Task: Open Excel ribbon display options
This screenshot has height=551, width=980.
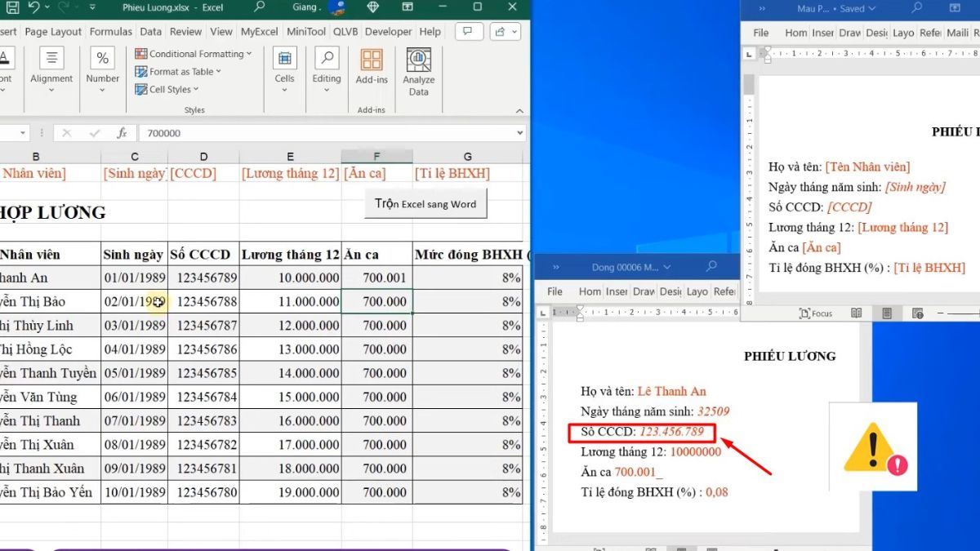Action: pyautogui.click(x=408, y=7)
